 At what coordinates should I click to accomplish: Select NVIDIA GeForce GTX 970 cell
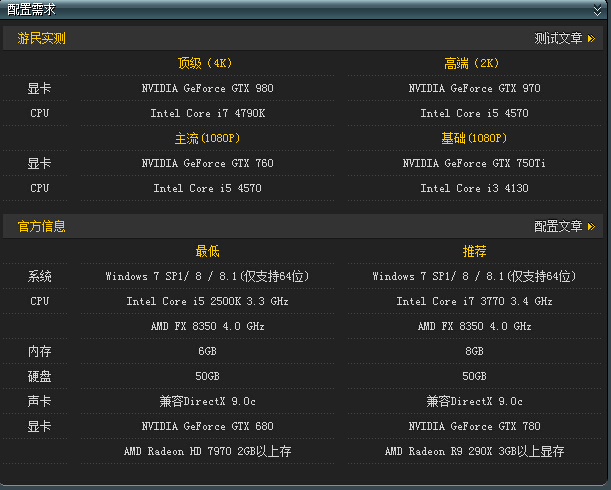point(474,88)
